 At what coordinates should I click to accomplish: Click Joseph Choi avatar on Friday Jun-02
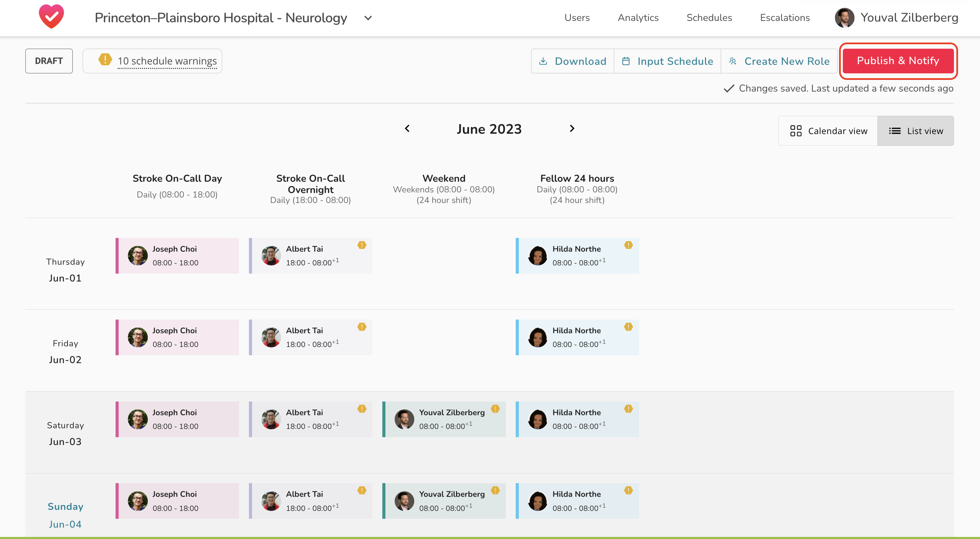[138, 337]
